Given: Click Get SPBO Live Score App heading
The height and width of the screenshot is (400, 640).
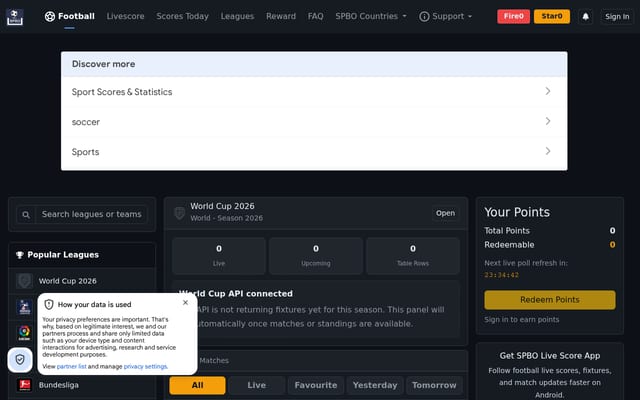Looking at the screenshot, I should (550, 356).
